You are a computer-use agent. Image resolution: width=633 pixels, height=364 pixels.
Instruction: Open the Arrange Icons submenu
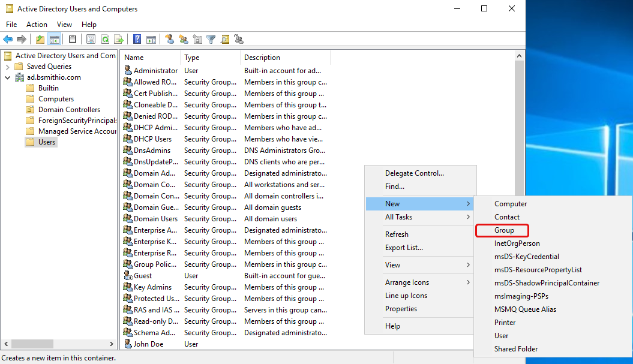click(420, 282)
